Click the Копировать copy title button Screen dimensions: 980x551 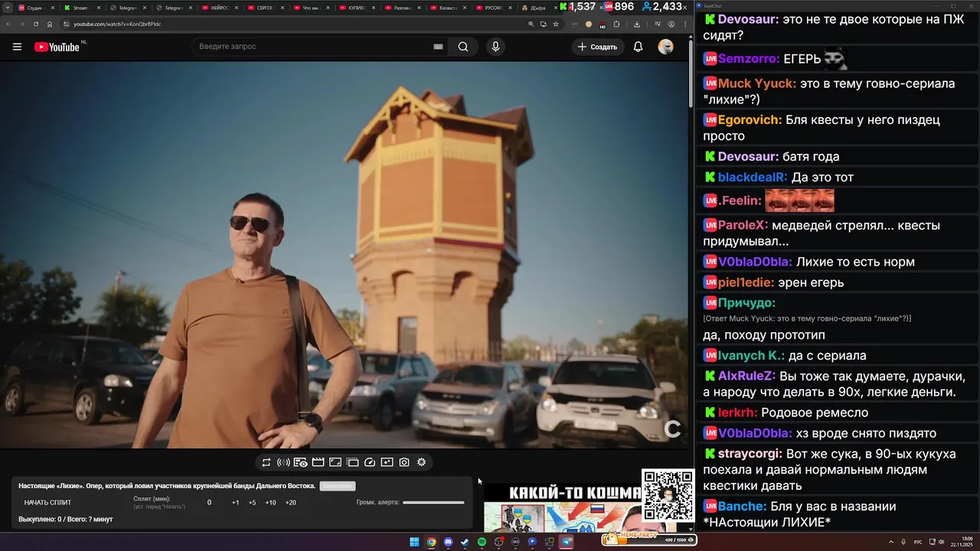click(338, 486)
